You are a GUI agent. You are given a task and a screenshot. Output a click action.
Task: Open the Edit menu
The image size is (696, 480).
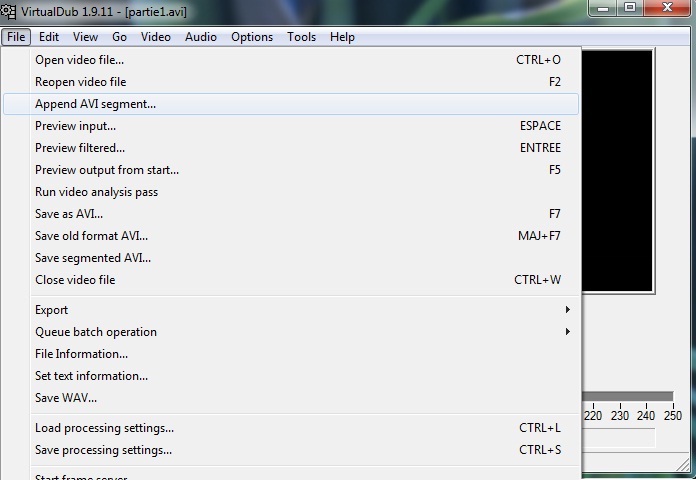[x=49, y=37]
